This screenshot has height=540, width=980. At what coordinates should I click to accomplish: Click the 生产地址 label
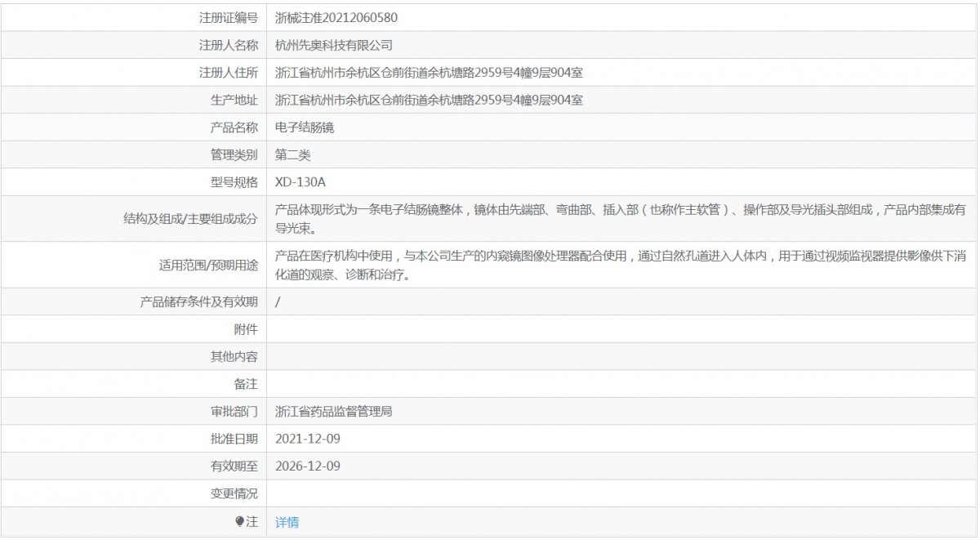click(x=234, y=100)
